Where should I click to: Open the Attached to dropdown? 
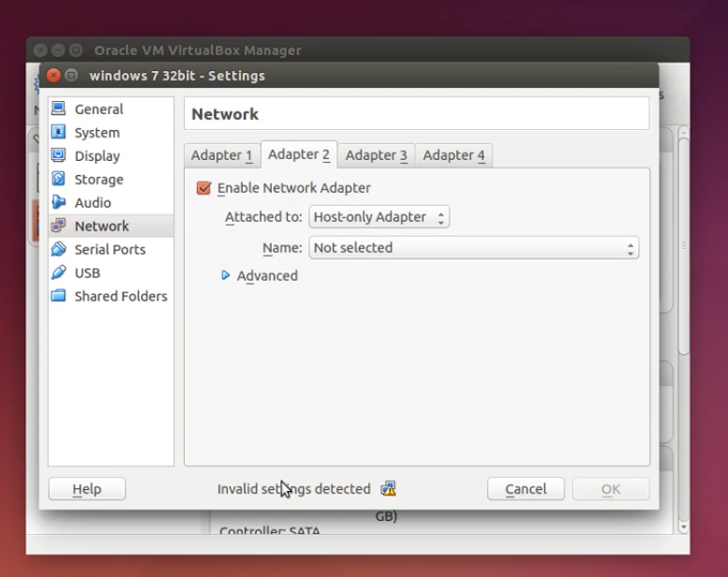click(378, 217)
